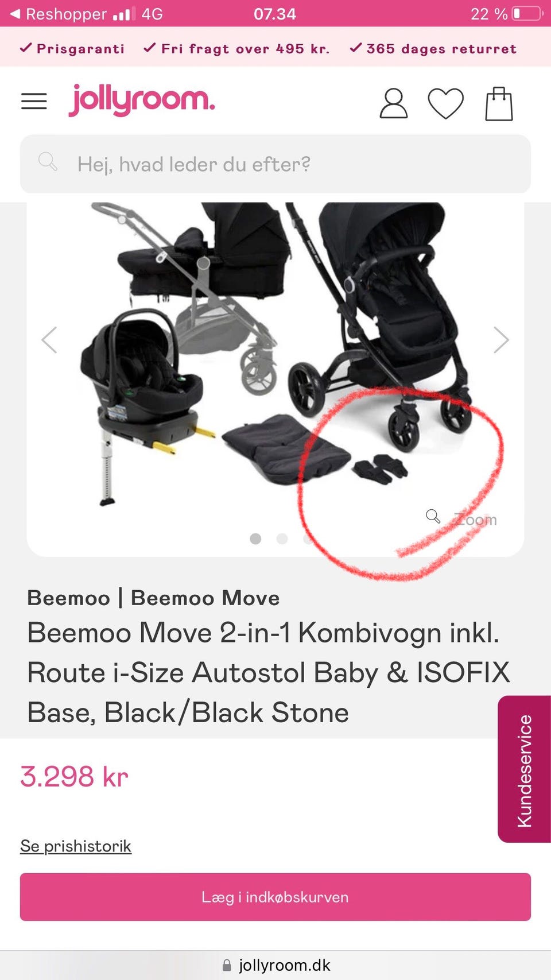Viewport: 551px width, 980px height.
Task: Focus the 'Hej, hvad leder du efter?' search field
Action: pos(275,164)
